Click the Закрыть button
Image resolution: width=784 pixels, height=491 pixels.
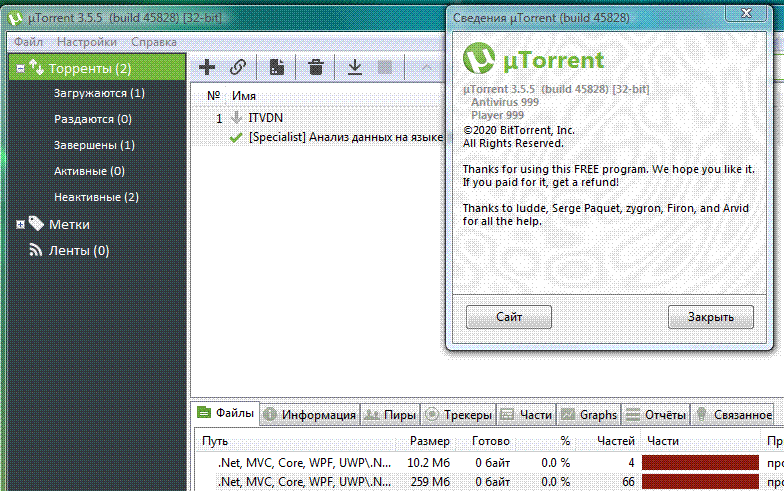[710, 317]
